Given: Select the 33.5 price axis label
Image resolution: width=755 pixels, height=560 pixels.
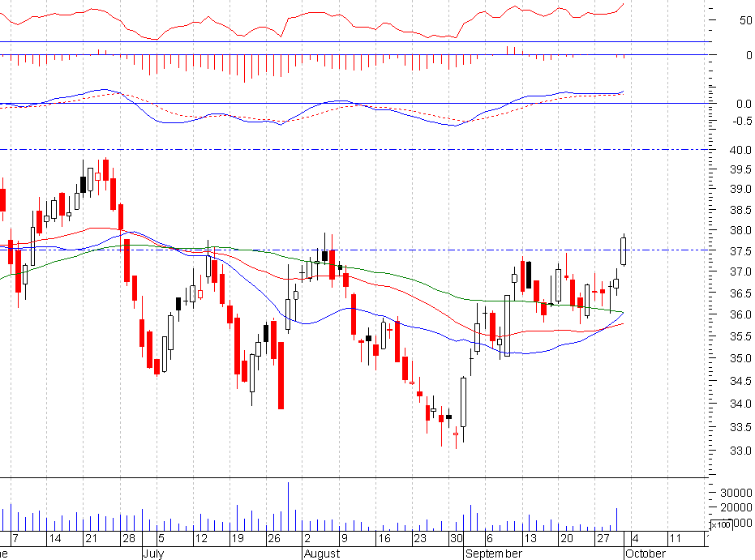Looking at the screenshot, I should coord(740,427).
